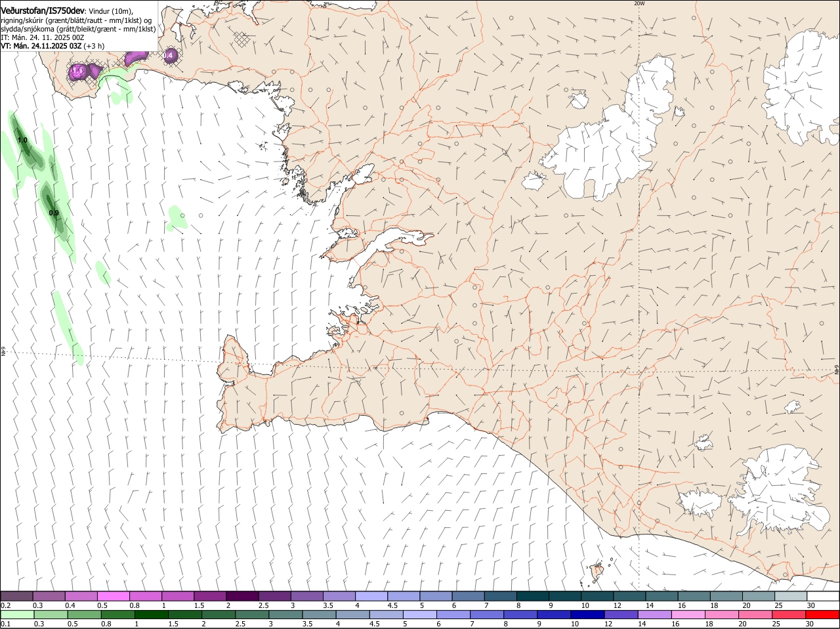Select the lavender swatch starting at 4 in purple scale
The width and height of the screenshot is (840, 629).
tap(371, 596)
